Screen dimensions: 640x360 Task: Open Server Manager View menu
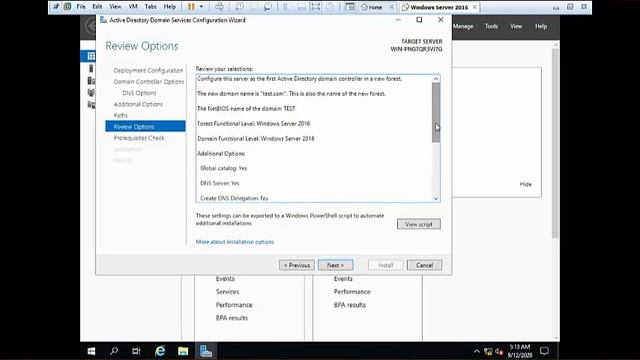(x=516, y=26)
